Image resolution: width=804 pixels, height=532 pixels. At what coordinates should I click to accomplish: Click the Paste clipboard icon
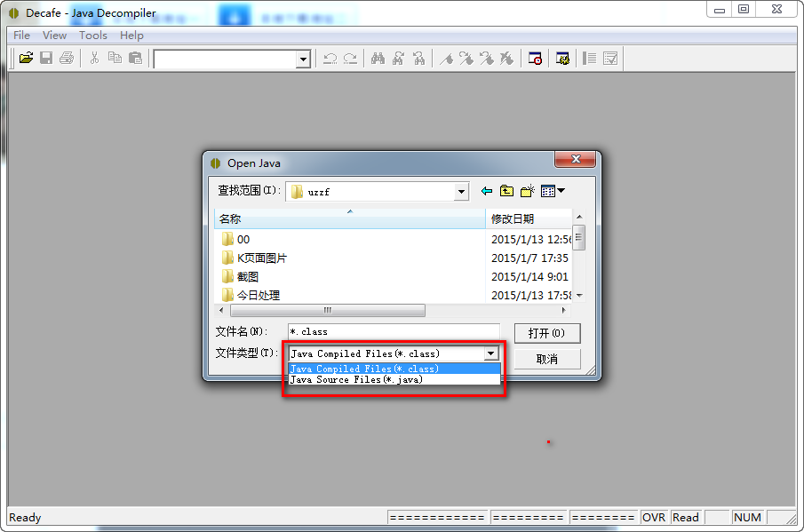tap(135, 59)
